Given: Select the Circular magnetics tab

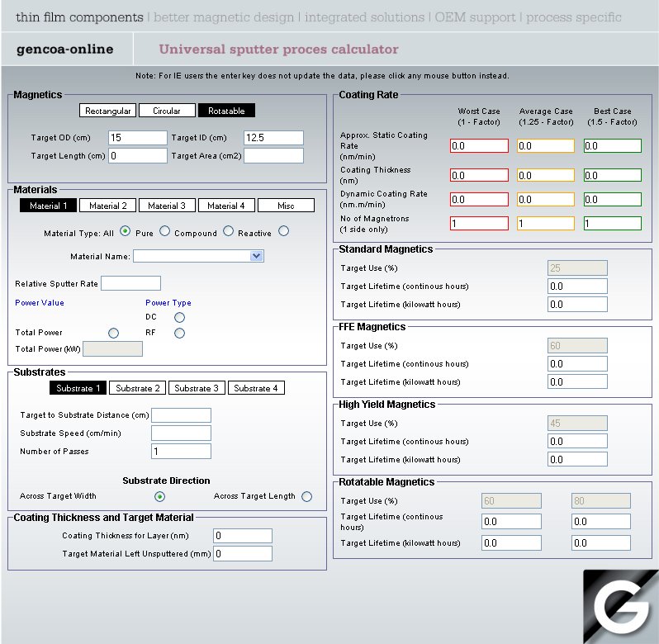Looking at the screenshot, I should [x=167, y=111].
